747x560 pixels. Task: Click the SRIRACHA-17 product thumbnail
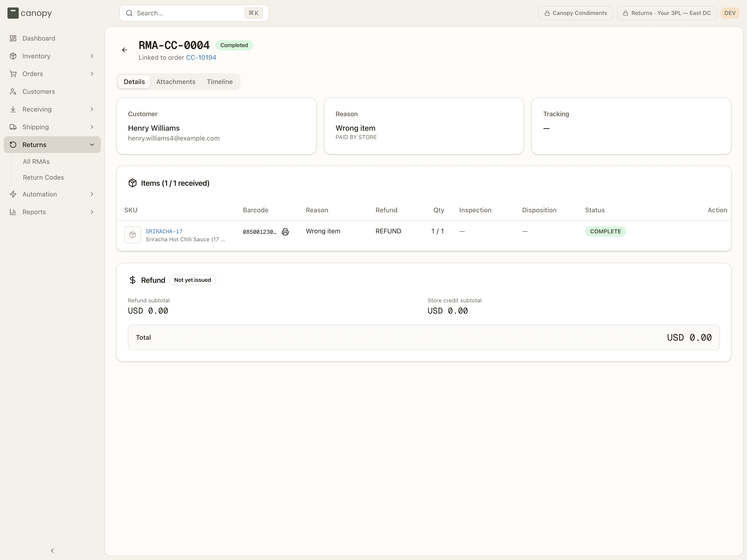pos(132,235)
